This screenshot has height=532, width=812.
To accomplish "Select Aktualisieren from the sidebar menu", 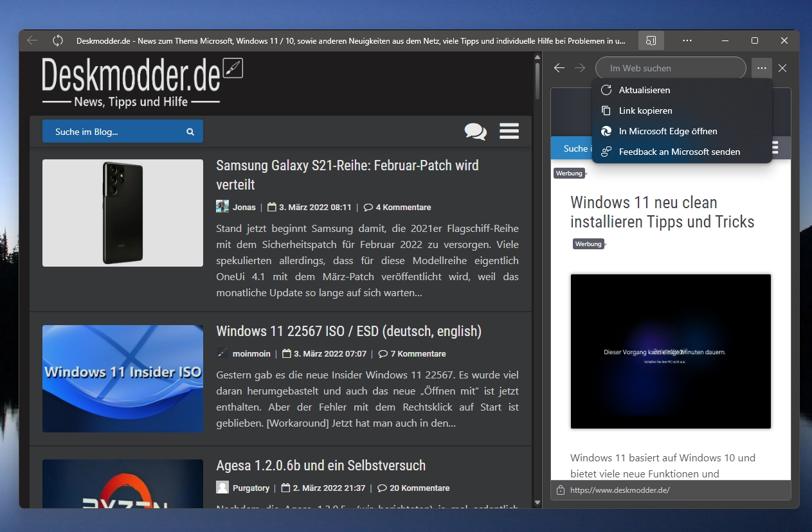I will click(682, 90).
